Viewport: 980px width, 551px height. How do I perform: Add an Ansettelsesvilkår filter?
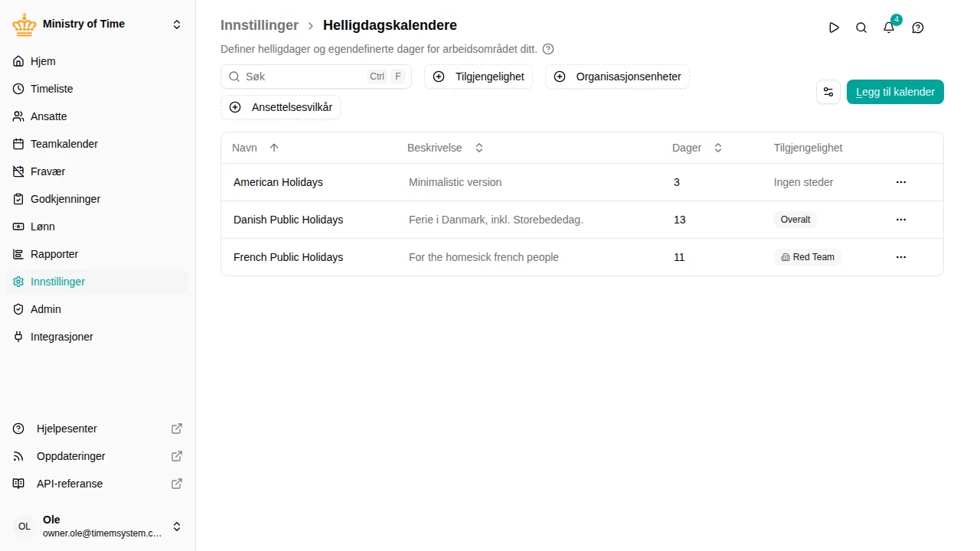click(281, 107)
